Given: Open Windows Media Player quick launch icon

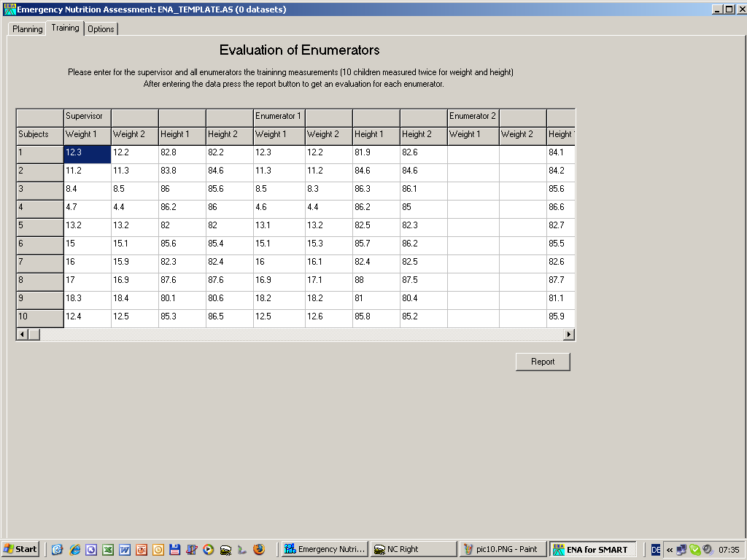Looking at the screenshot, I should (208, 550).
